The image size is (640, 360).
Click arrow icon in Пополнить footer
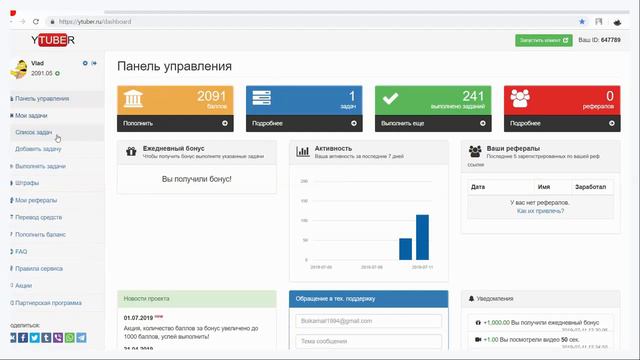(225, 123)
